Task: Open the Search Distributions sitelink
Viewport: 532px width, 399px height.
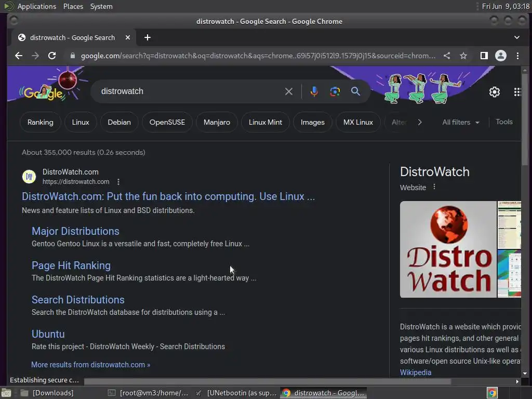Action: [78, 300]
